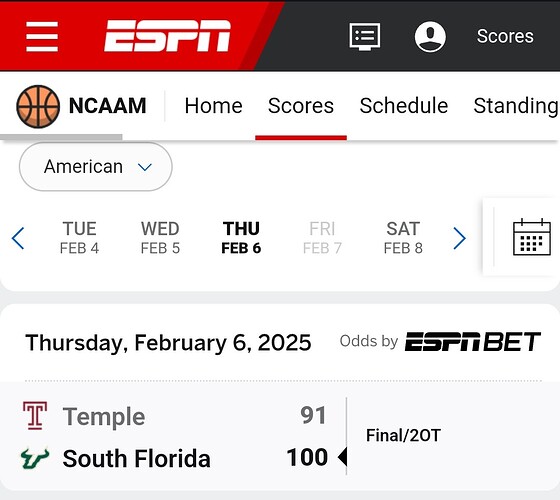
Task: Select Saturday Feb 8 date
Action: click(403, 238)
